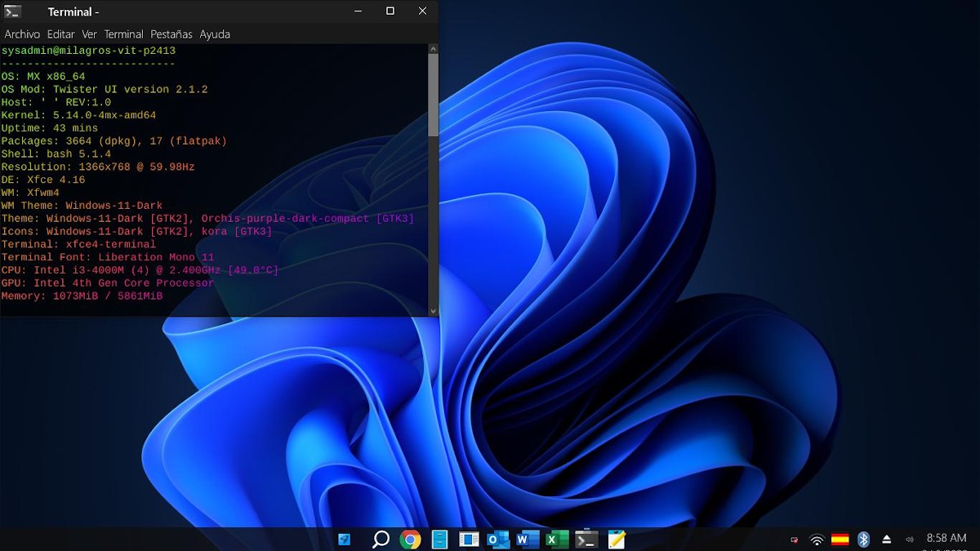Click the blue start menu icon

coord(345,539)
